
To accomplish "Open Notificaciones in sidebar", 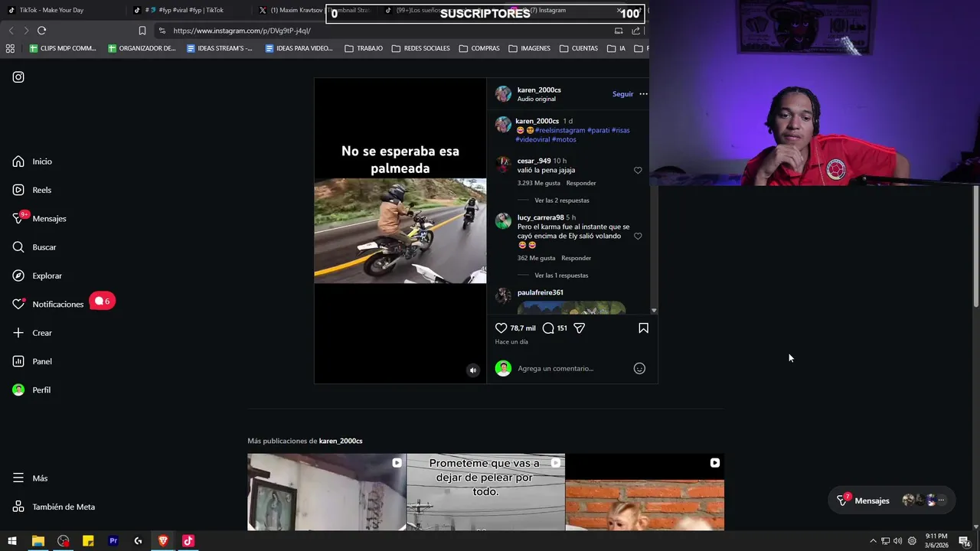I will click(x=48, y=304).
